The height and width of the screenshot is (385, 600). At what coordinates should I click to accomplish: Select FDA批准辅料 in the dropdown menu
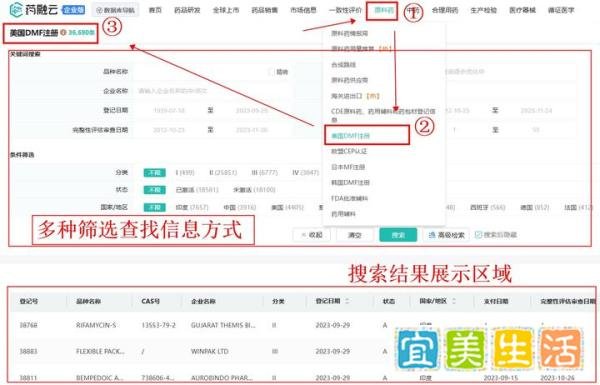click(x=349, y=198)
